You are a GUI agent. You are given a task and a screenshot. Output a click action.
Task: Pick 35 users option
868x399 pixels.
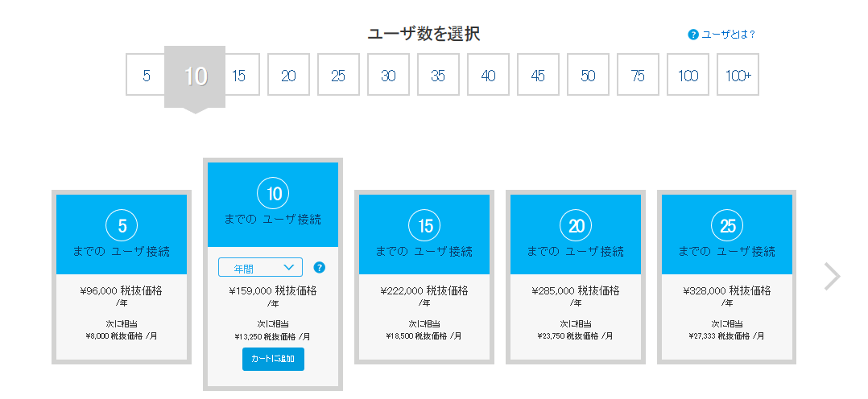438,75
